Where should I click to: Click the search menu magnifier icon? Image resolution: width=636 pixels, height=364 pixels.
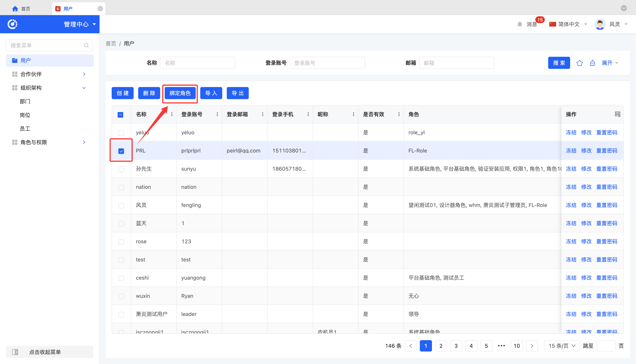pyautogui.click(x=86, y=45)
